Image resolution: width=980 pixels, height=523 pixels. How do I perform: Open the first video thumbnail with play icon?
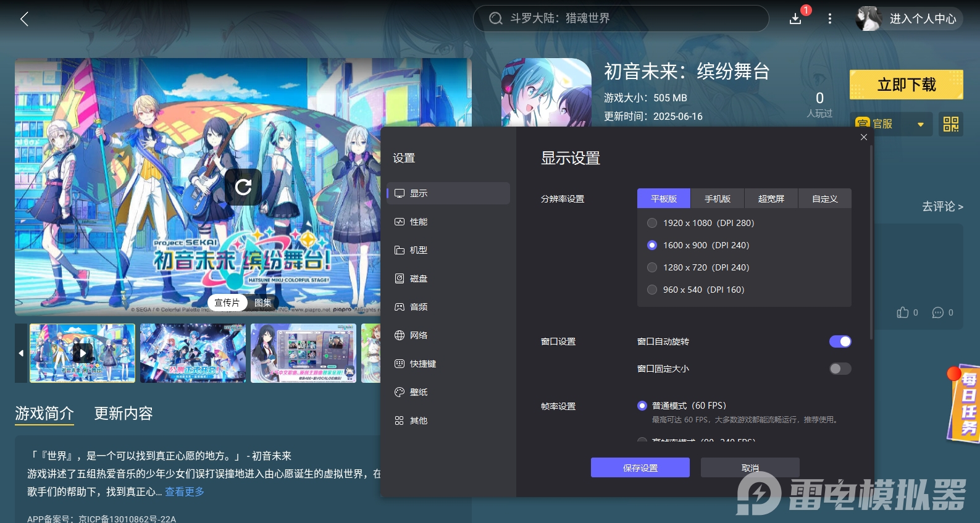coord(82,353)
